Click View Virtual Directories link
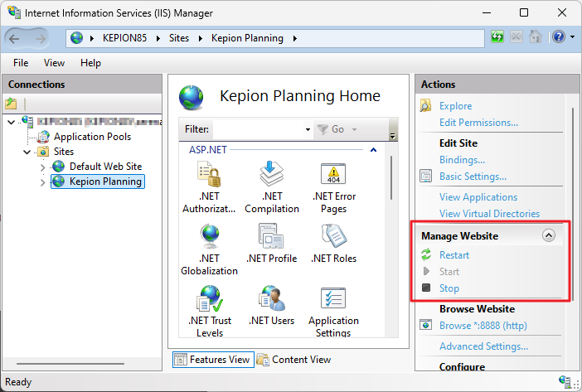 (489, 214)
